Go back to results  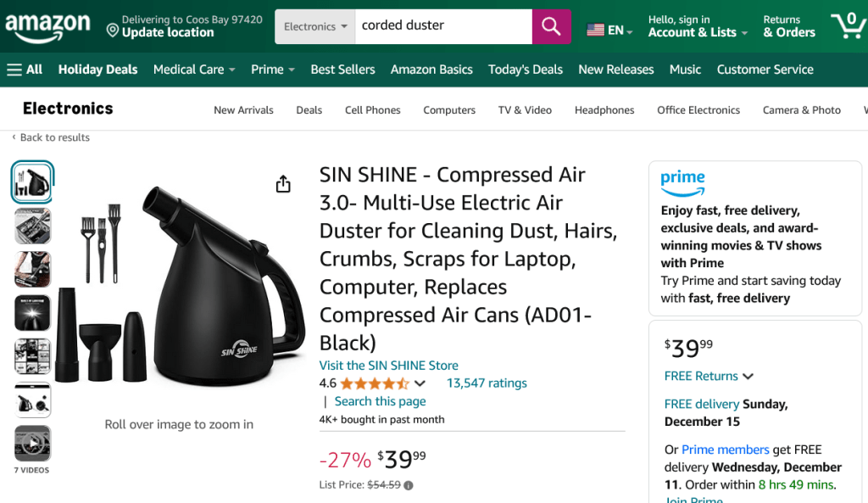(x=51, y=137)
